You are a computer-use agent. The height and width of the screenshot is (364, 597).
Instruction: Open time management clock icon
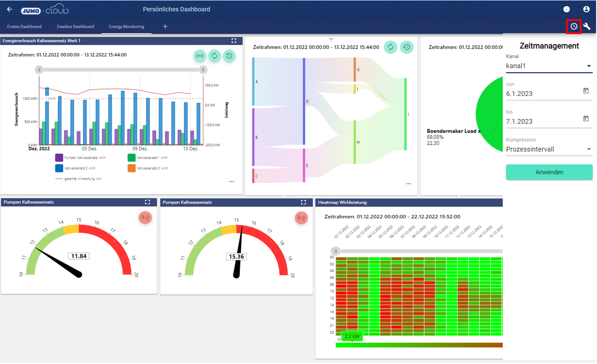pos(574,27)
